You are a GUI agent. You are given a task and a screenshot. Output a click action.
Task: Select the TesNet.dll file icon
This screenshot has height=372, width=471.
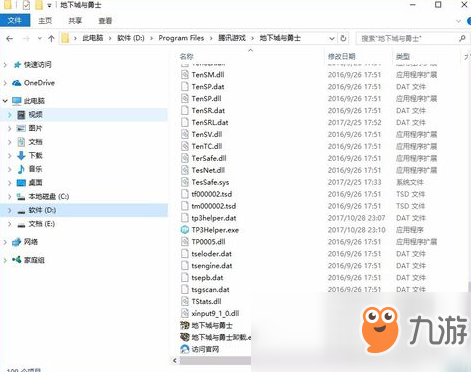coord(185,170)
